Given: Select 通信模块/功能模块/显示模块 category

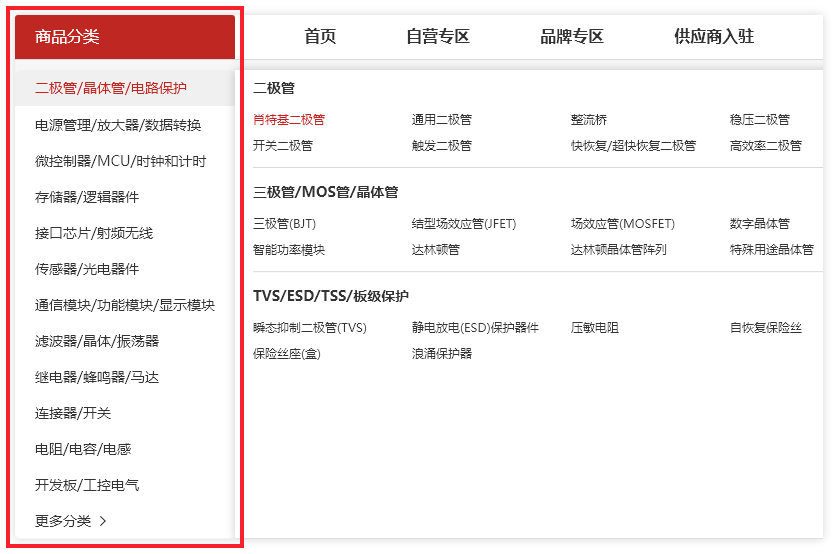Looking at the screenshot, I should click(125, 305).
